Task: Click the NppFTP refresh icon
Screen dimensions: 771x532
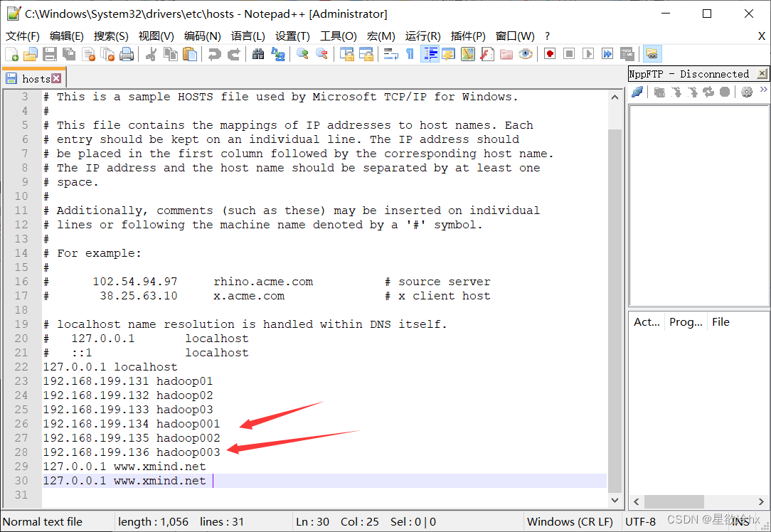Action: [708, 92]
